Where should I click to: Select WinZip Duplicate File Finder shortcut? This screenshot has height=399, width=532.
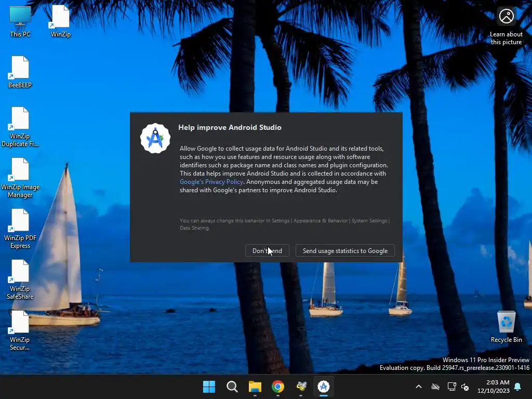click(20, 127)
